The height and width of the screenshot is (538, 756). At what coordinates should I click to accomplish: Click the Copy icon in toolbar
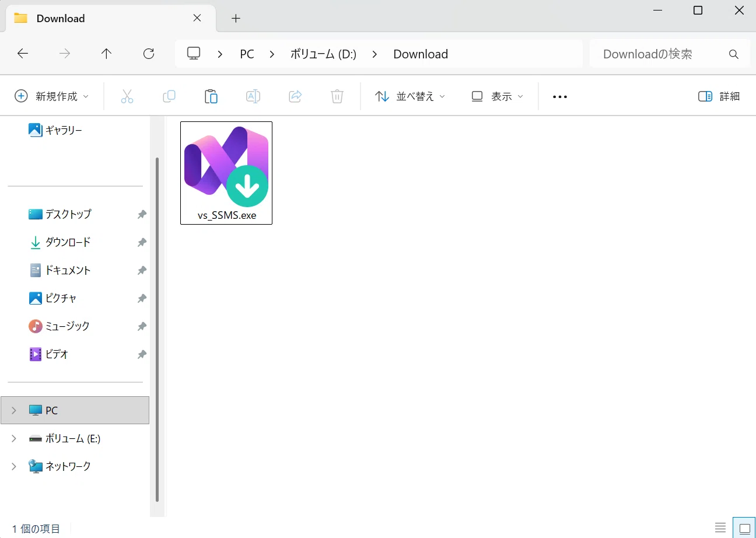coord(169,96)
